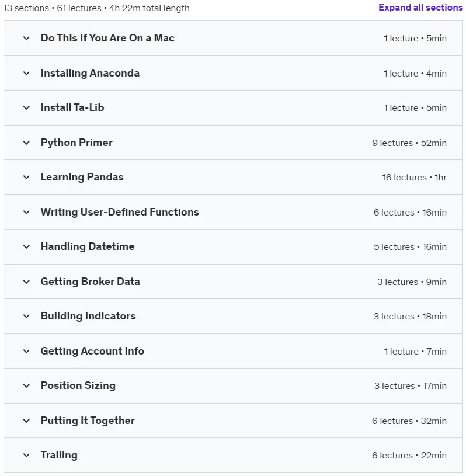Open Python Primer section chevron
466x476 pixels.
pos(26,143)
